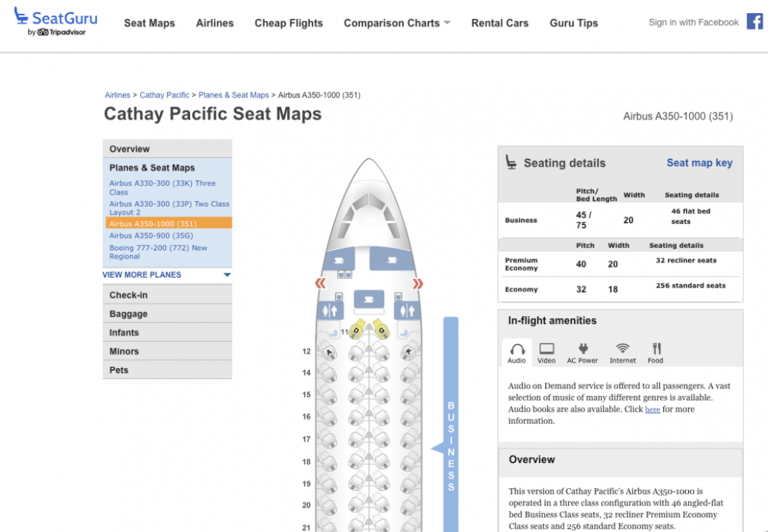This screenshot has height=532, width=768.
Task: Click the 'here' link for audio information
Action: point(652,410)
